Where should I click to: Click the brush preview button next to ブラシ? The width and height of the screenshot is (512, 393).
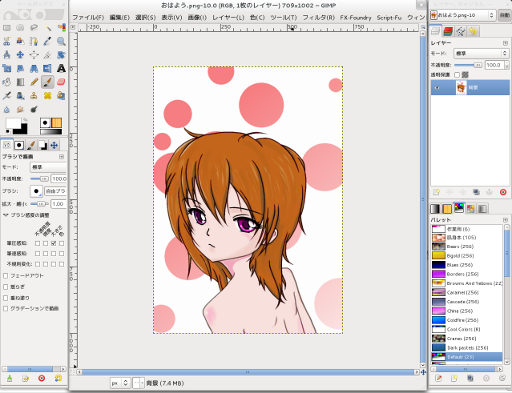(x=36, y=191)
